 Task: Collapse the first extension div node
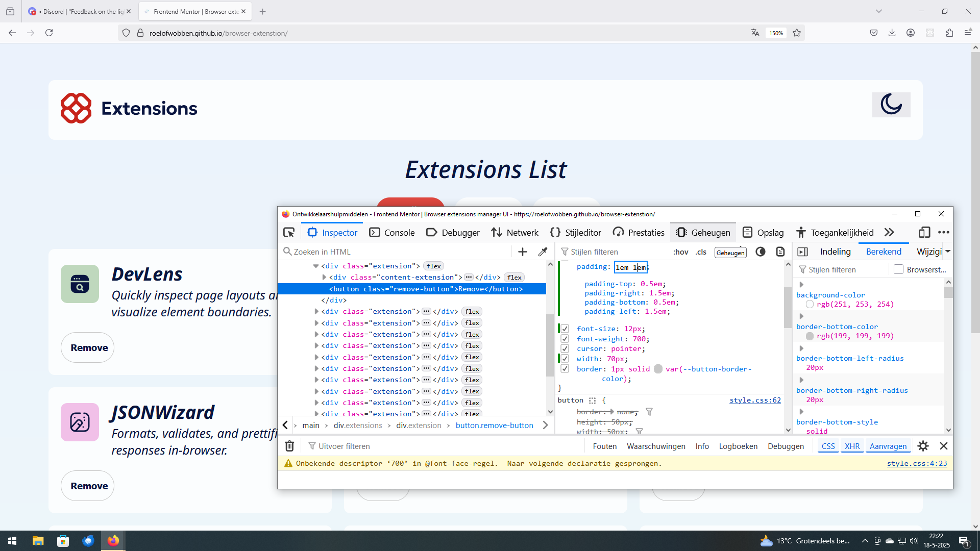[x=316, y=266]
